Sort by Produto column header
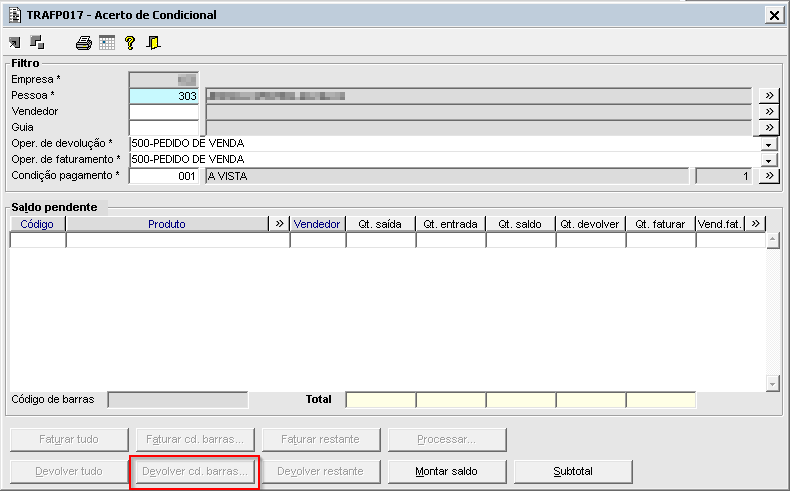This screenshot has width=790, height=491. [167, 224]
